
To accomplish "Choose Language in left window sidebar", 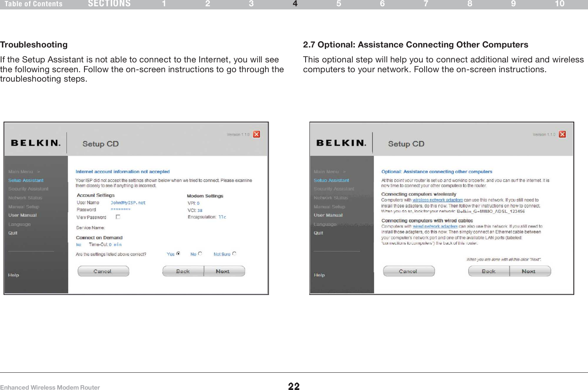I will 19,224.
